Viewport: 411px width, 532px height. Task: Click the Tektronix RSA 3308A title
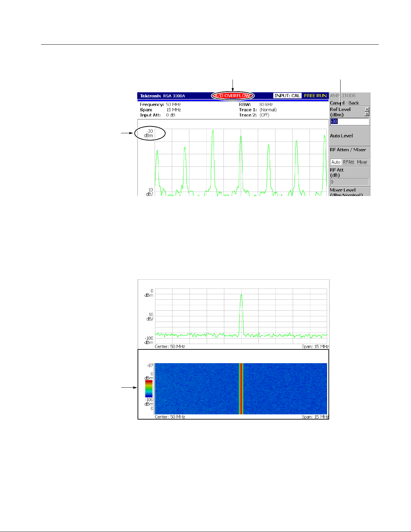point(162,96)
